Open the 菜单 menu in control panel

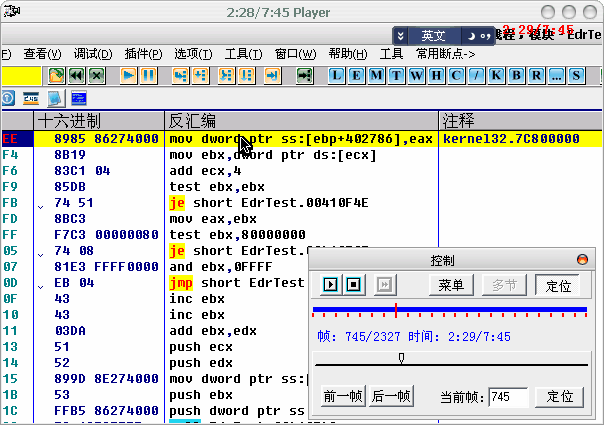(450, 285)
